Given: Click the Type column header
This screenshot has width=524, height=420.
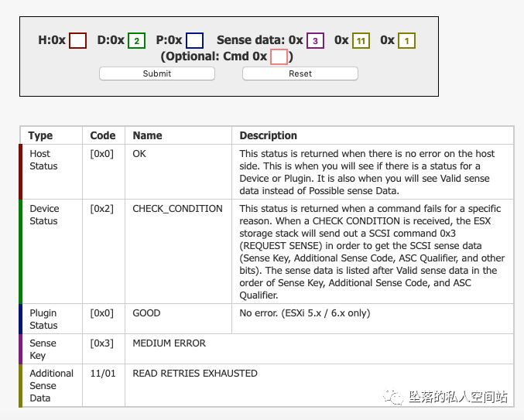Looking at the screenshot, I should pos(40,135).
